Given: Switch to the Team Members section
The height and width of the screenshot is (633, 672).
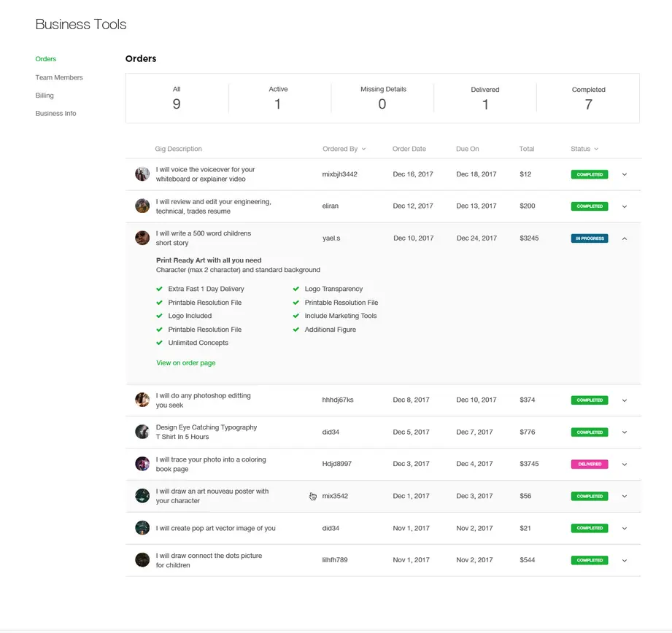Looking at the screenshot, I should pyautogui.click(x=59, y=77).
